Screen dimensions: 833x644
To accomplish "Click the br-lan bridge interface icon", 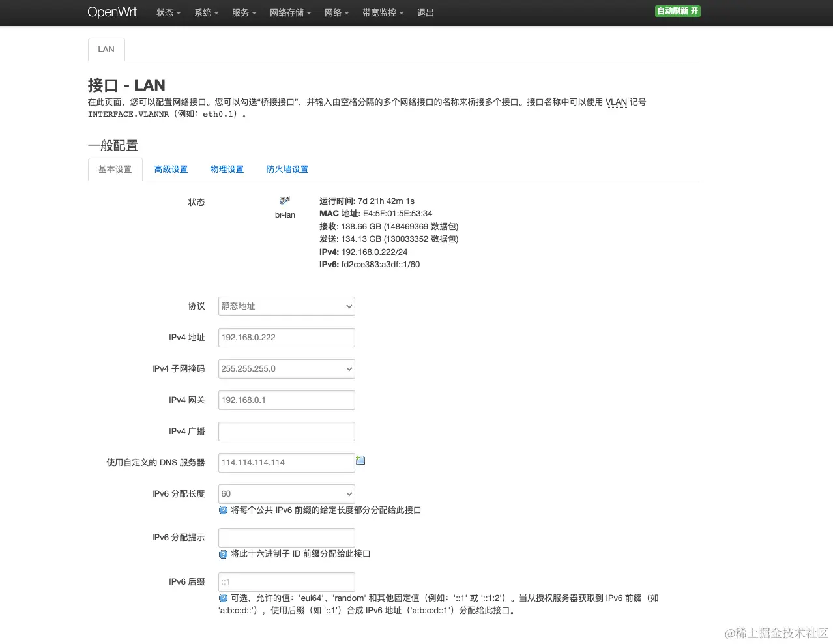I will point(284,200).
